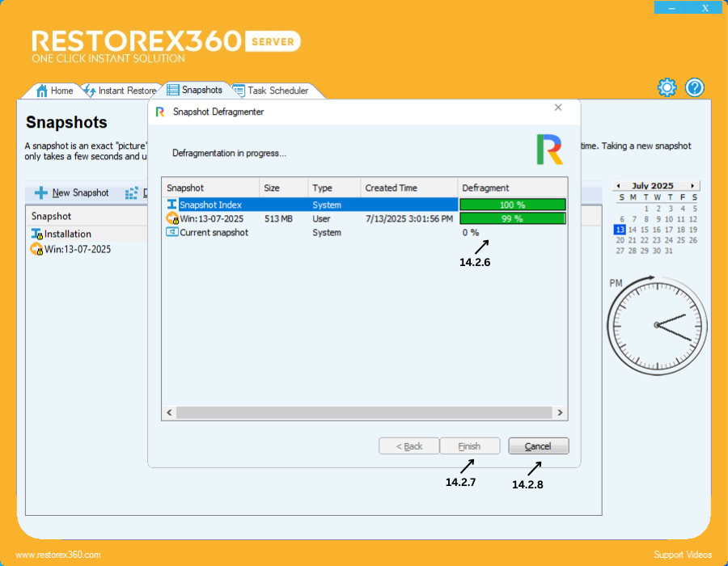The width and height of the screenshot is (728, 566).
Task: Go to previous month in calendar
Action: click(x=618, y=186)
